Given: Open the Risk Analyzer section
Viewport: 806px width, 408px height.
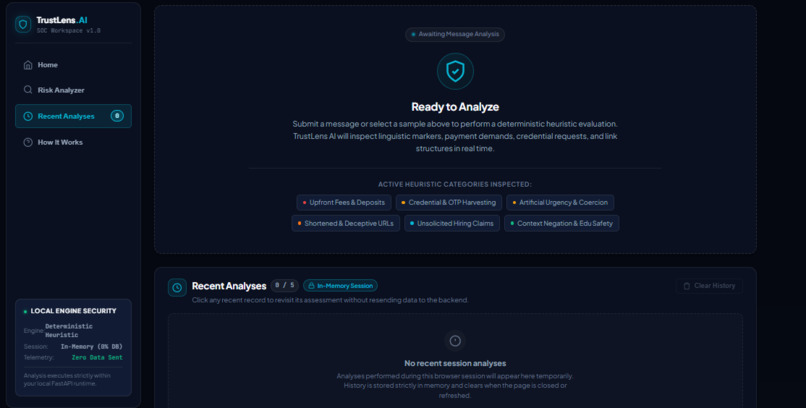Looking at the screenshot, I should tap(73, 90).
